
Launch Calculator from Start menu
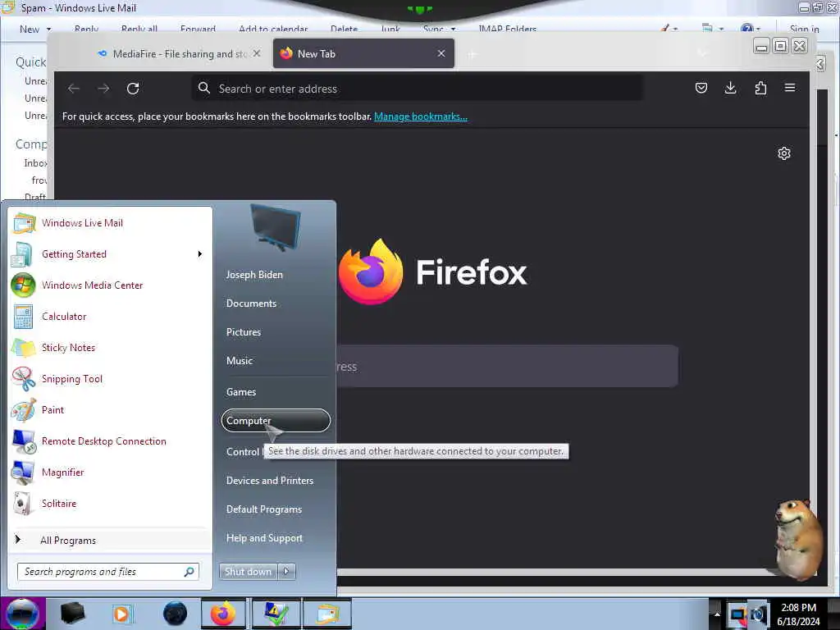(x=110, y=316)
